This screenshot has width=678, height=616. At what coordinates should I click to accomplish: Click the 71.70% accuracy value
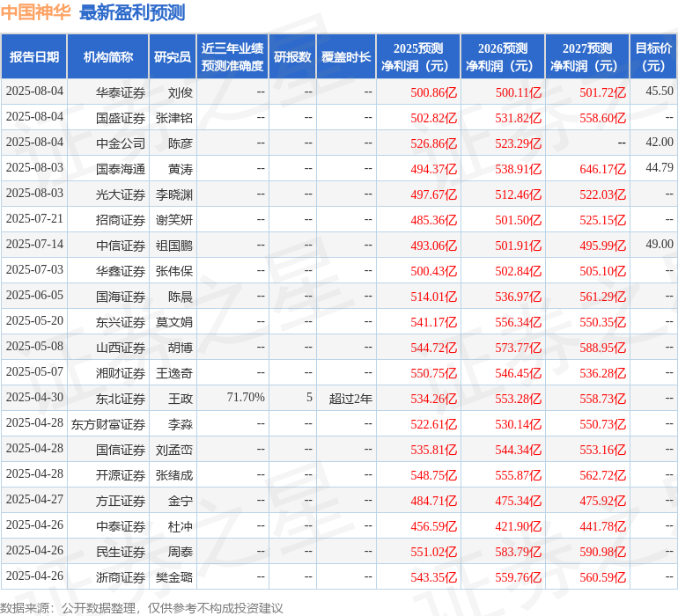(x=246, y=397)
